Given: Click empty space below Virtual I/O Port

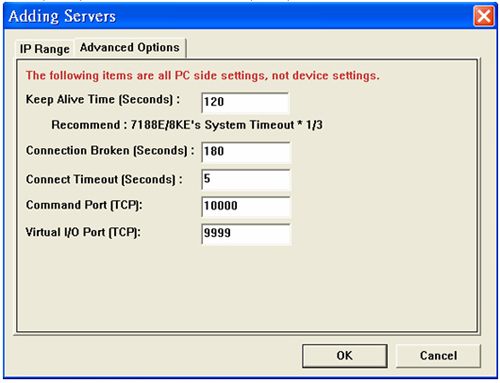Looking at the screenshot, I should pos(247,287).
